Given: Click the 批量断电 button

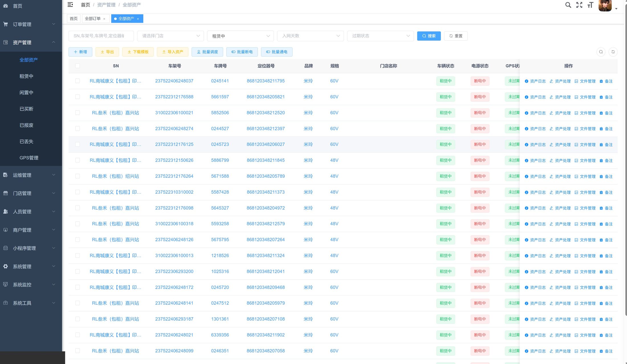Looking at the screenshot, I should click(242, 52).
